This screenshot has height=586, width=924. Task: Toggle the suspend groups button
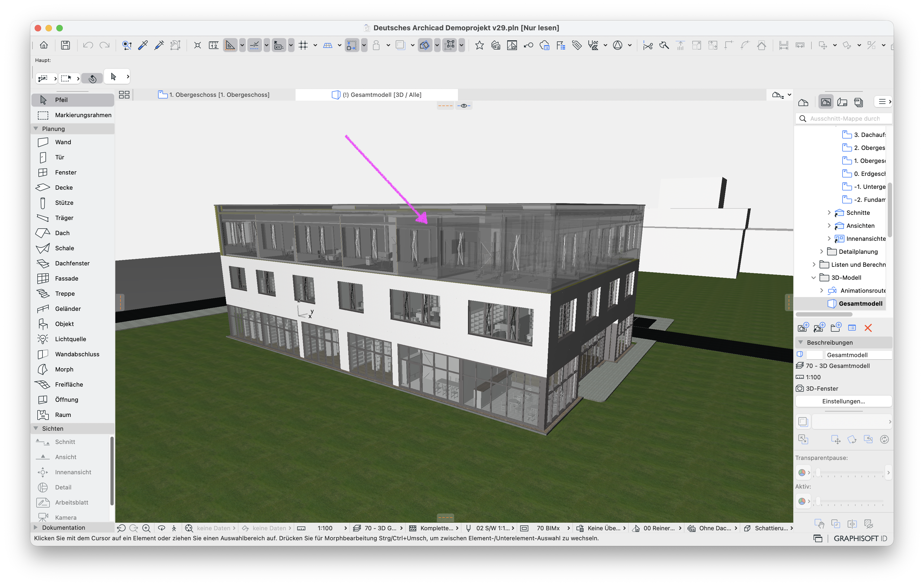click(450, 45)
